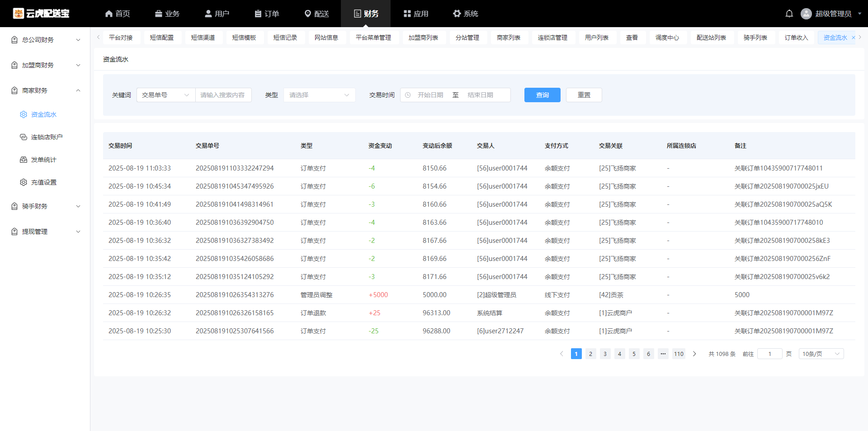
Task: Click note 关联订单10435900717748011
Action: pos(778,168)
